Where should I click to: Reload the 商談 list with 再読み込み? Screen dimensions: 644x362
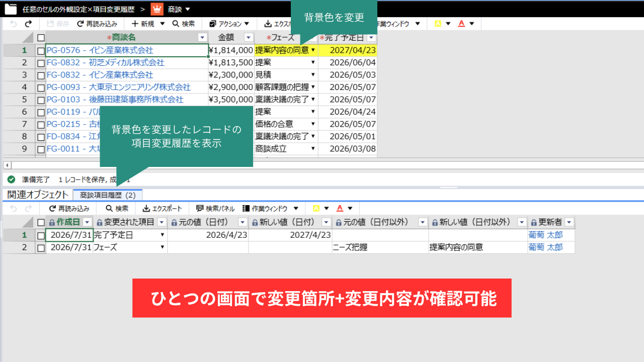pyautogui.click(x=97, y=24)
